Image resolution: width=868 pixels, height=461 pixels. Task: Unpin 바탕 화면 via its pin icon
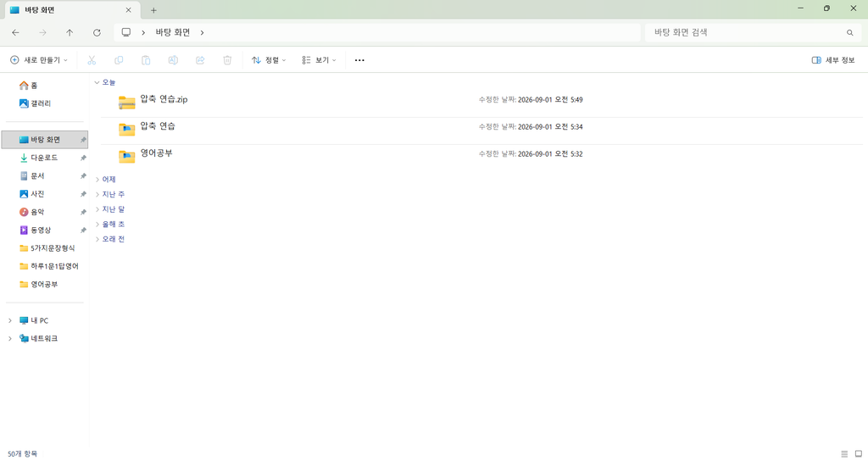point(83,140)
